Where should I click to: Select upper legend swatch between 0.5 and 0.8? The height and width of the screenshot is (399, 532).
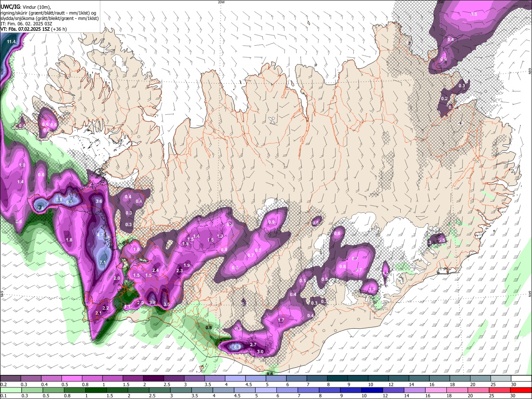71,379
